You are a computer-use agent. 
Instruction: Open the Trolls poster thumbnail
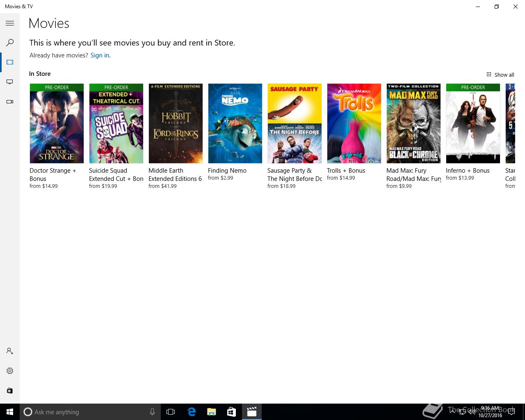tap(354, 123)
